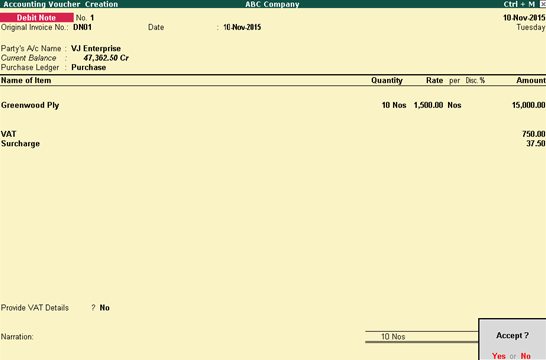Click the voucher number 1

pyautogui.click(x=92, y=18)
